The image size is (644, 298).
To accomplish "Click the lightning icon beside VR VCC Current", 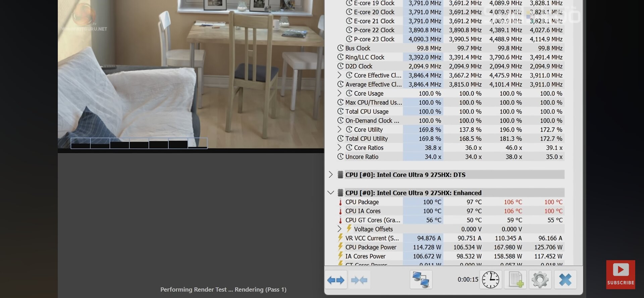I will coord(340,238).
